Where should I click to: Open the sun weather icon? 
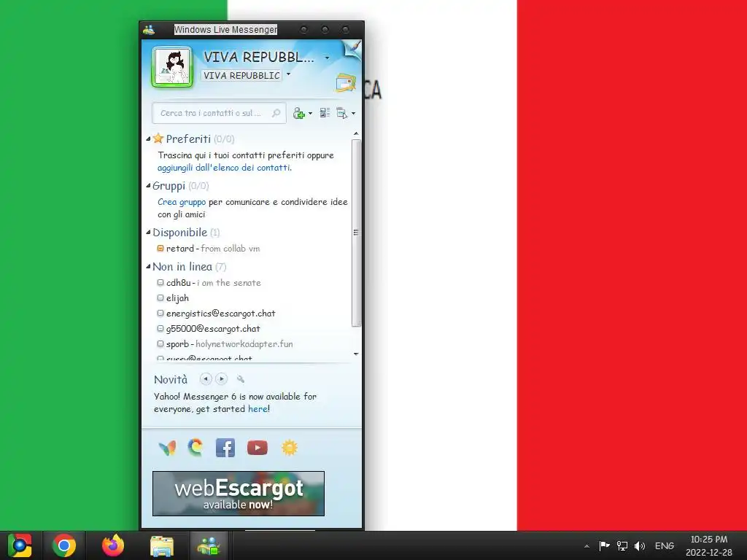(x=290, y=448)
